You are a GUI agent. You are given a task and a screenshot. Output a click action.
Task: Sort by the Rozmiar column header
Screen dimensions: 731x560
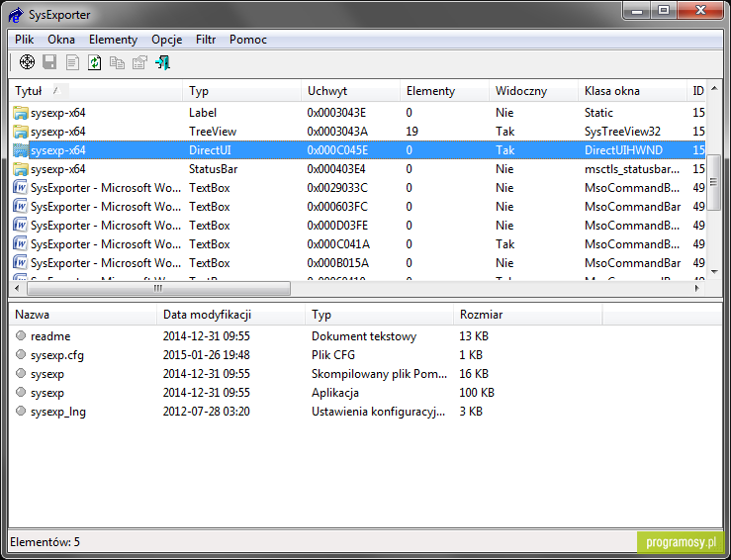tap(528, 315)
